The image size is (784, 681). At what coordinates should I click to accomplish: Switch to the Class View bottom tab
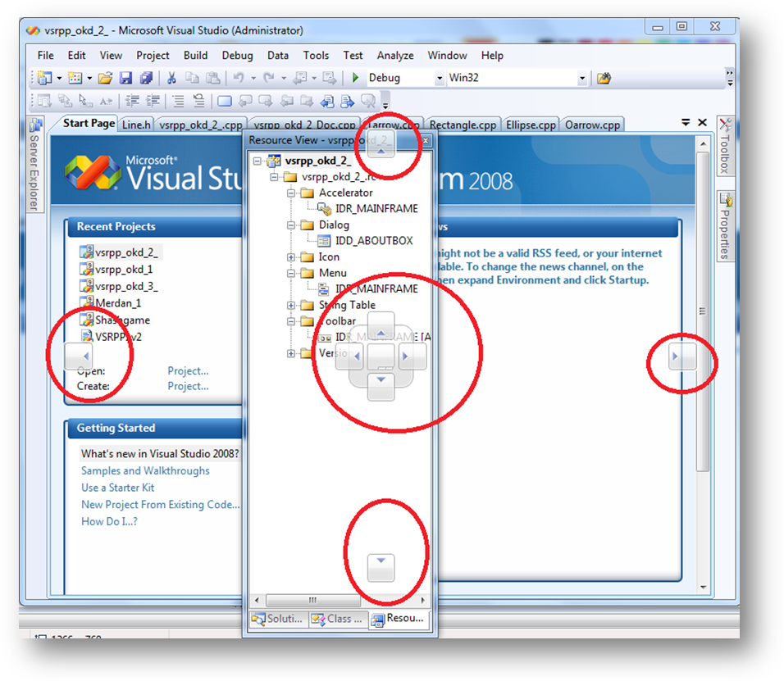pyautogui.click(x=337, y=619)
